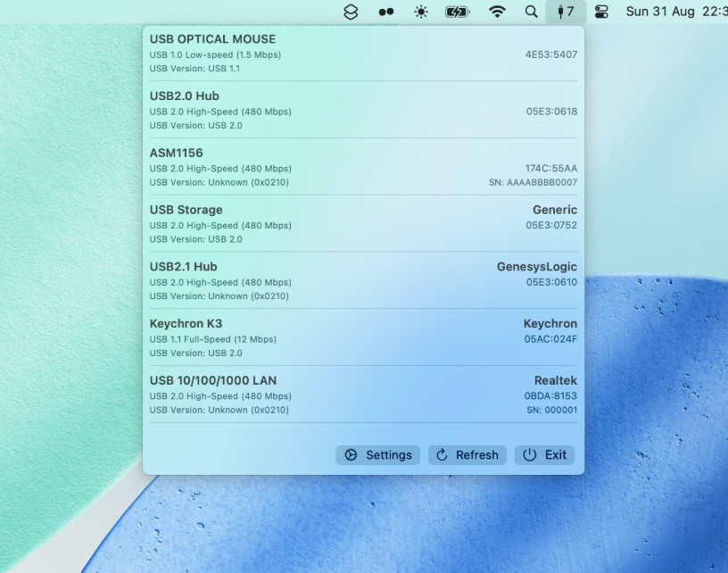Image resolution: width=728 pixels, height=573 pixels.
Task: Click the USB 1.1 Full-Speed (12 Mbps) line
Action: coord(213,339)
